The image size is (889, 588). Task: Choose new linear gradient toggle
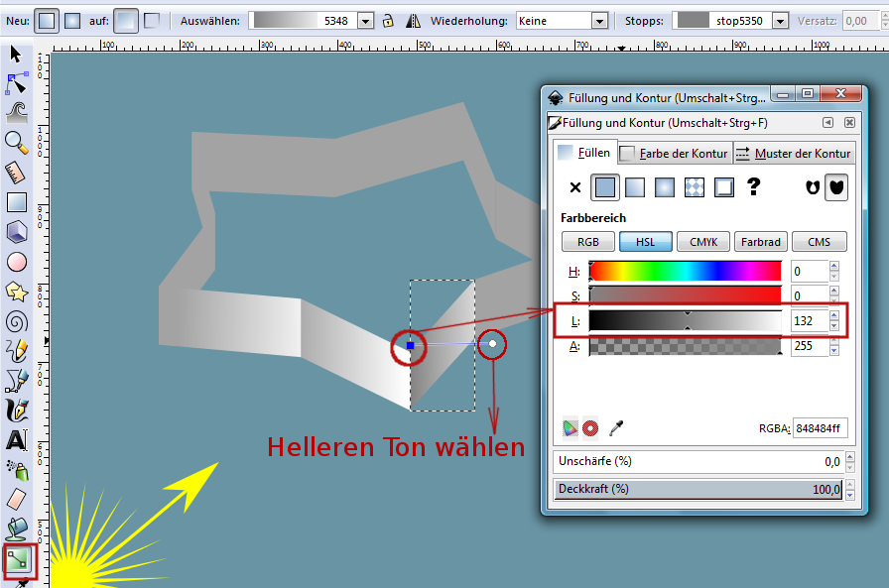point(47,21)
